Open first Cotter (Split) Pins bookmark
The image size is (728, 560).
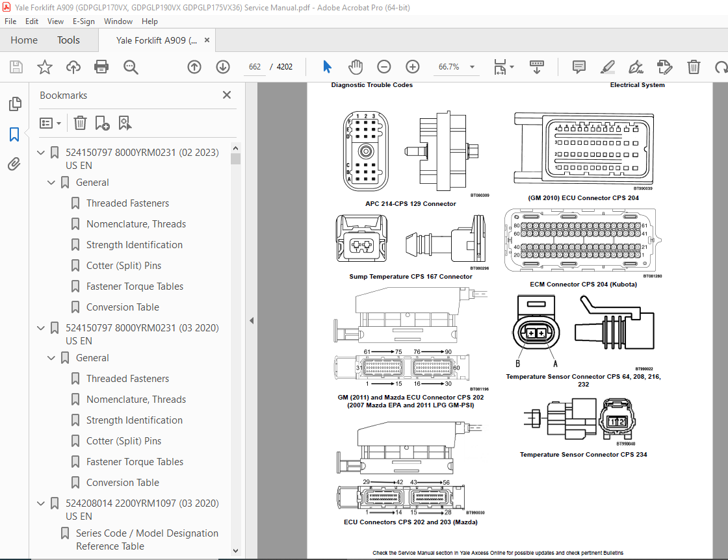coord(123,266)
